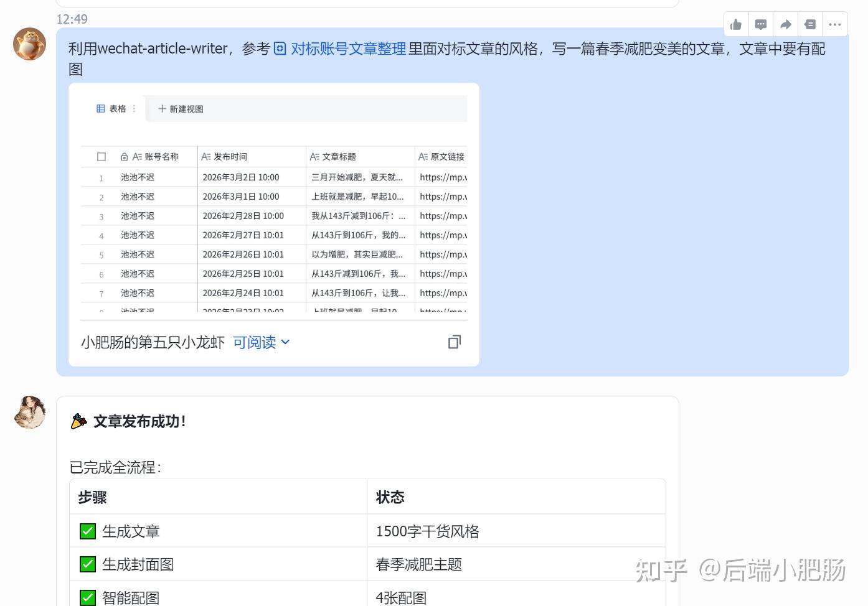Image resolution: width=868 pixels, height=606 pixels.
Task: Click 新建视图 to add a view
Action: 181,109
